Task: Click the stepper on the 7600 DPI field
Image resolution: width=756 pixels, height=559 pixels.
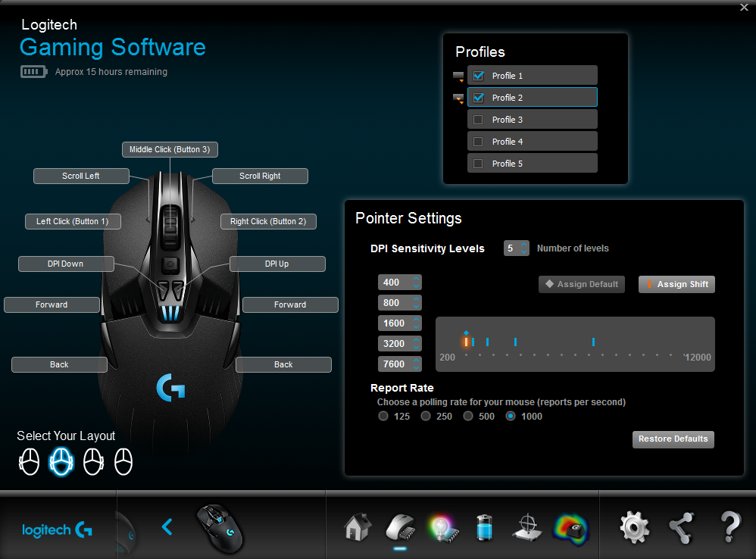Action: 416,364
